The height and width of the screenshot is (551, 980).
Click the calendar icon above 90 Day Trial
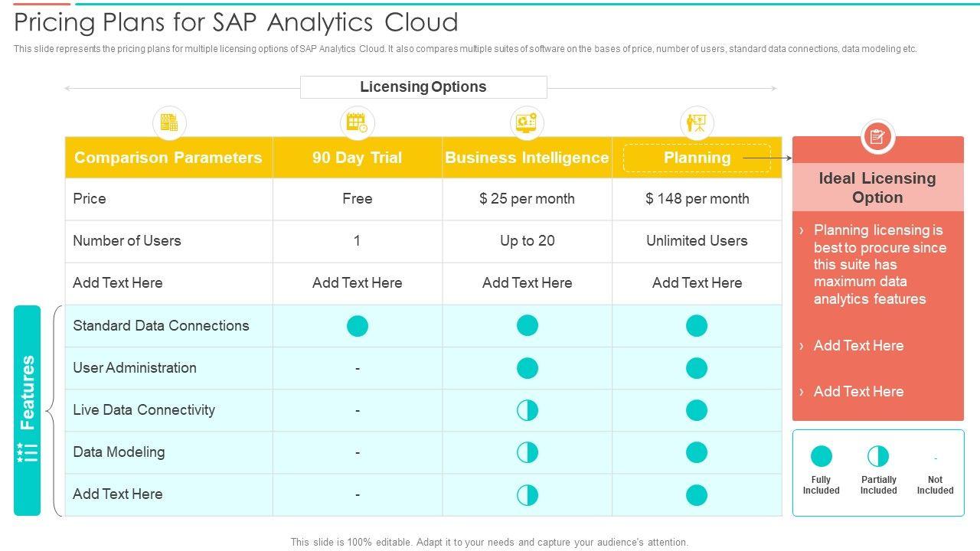(357, 122)
